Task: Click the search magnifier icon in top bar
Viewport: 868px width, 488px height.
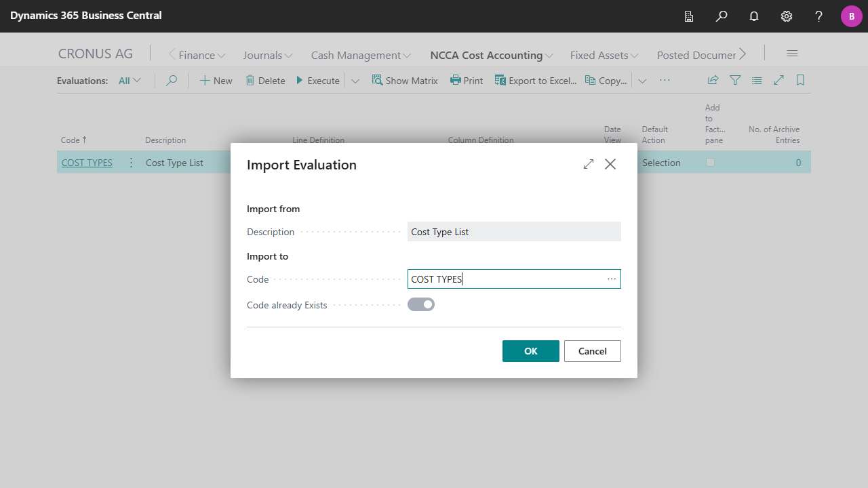Action: 722,16
